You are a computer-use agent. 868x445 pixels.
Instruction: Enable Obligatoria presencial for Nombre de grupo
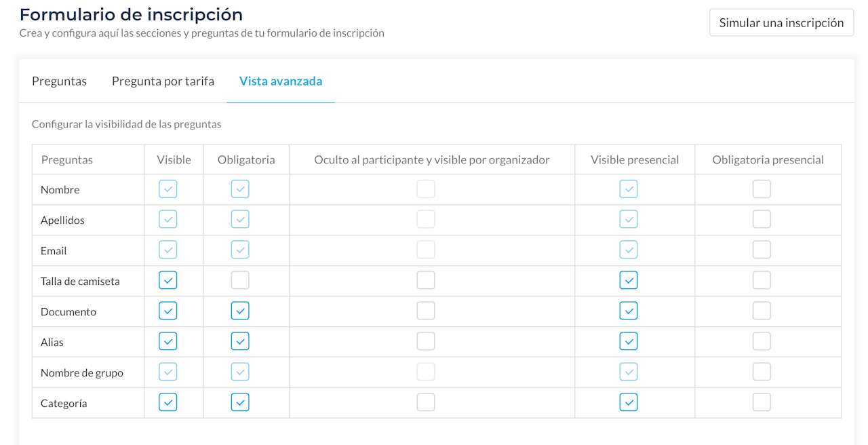[x=762, y=372]
